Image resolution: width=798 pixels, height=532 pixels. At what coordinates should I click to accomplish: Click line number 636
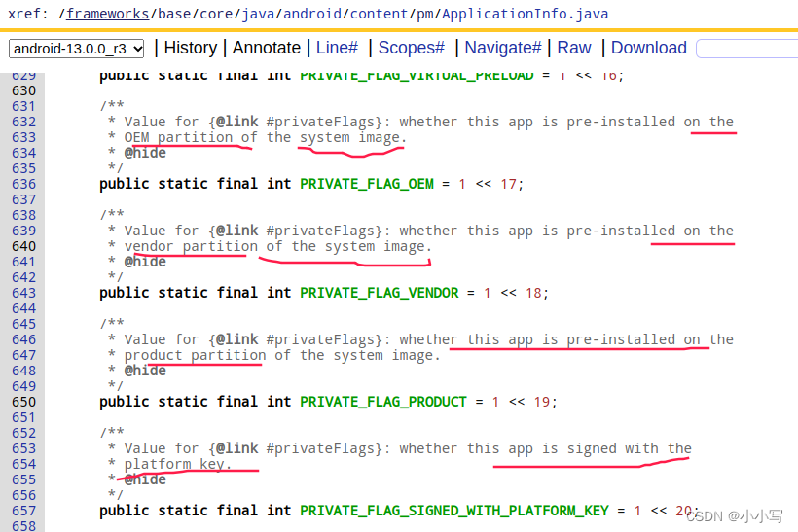pos(23,184)
